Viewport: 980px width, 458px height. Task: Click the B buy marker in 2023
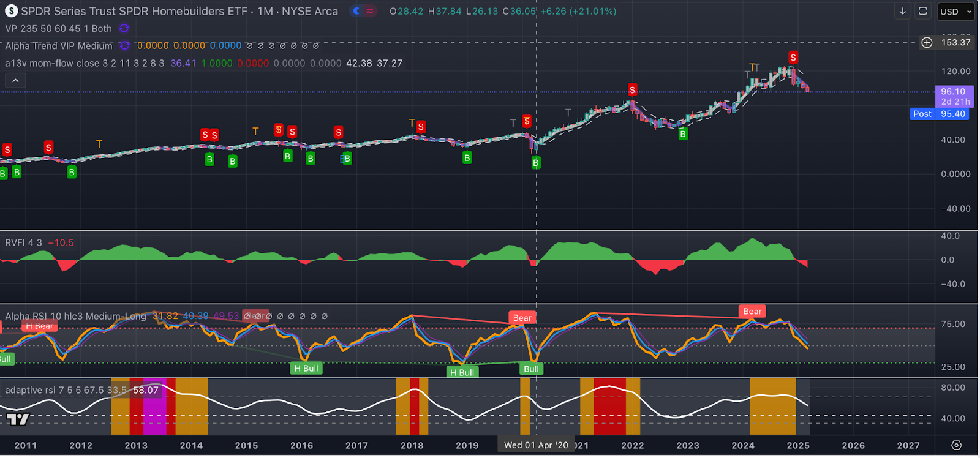tap(683, 133)
